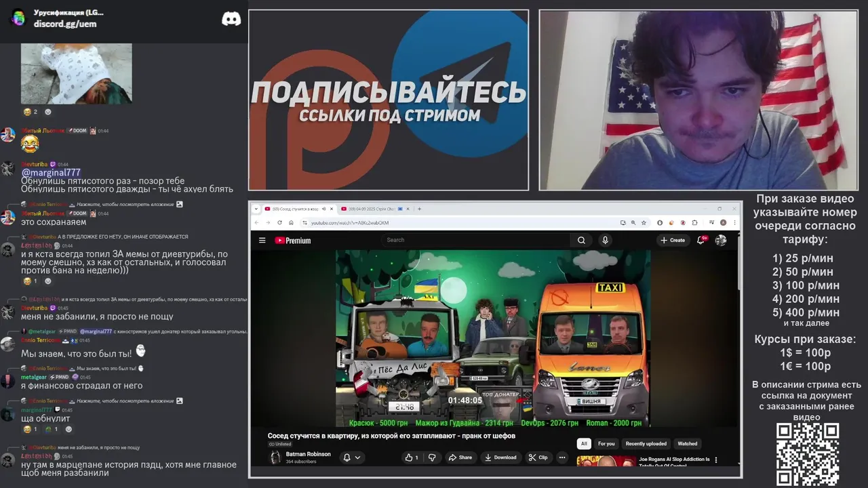Screen dimensions: 868x488
Task: Open the Batman Robinson channel name link
Action: (309, 454)
